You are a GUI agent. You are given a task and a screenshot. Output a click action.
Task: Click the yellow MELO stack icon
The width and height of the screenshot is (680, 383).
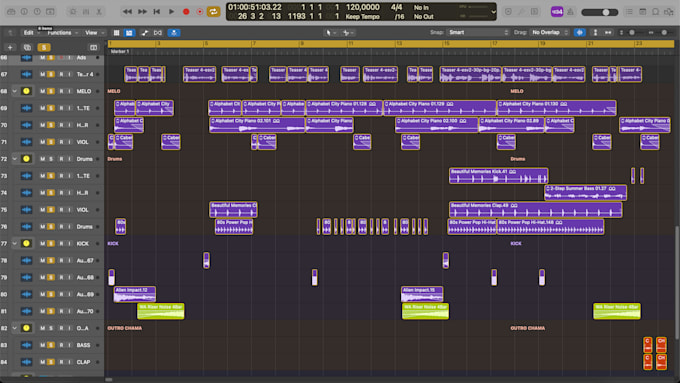(x=26, y=91)
